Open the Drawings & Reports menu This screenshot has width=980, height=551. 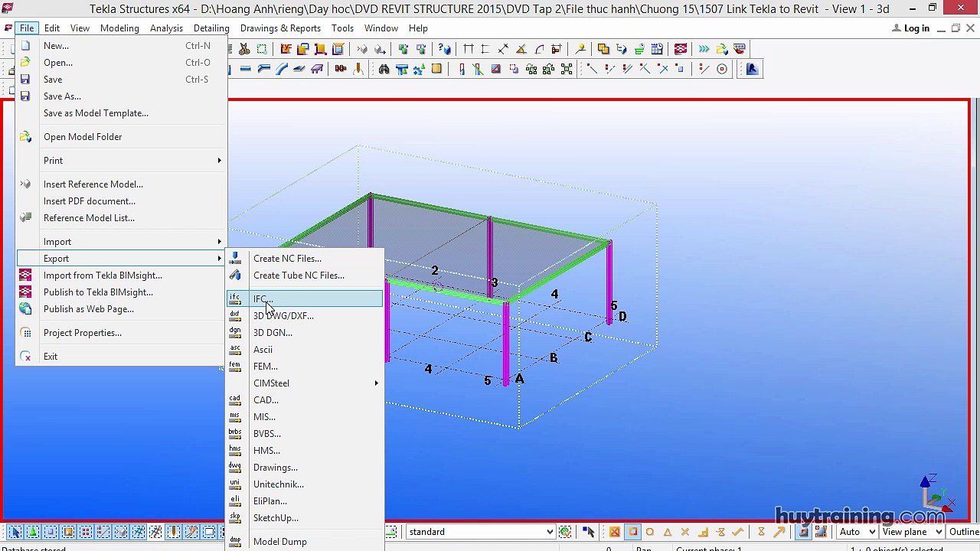coord(280,28)
